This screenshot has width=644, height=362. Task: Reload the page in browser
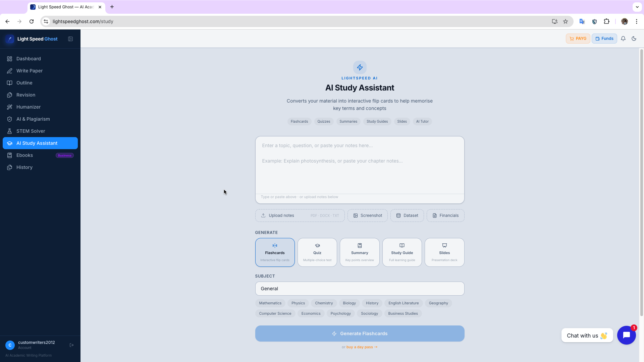[32, 21]
